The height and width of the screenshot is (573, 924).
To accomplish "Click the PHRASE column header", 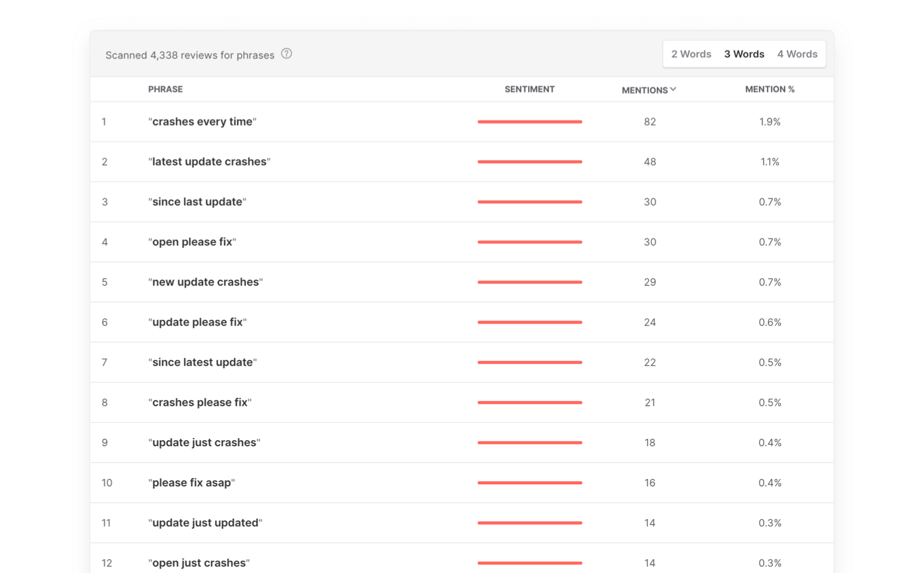I will [x=166, y=89].
